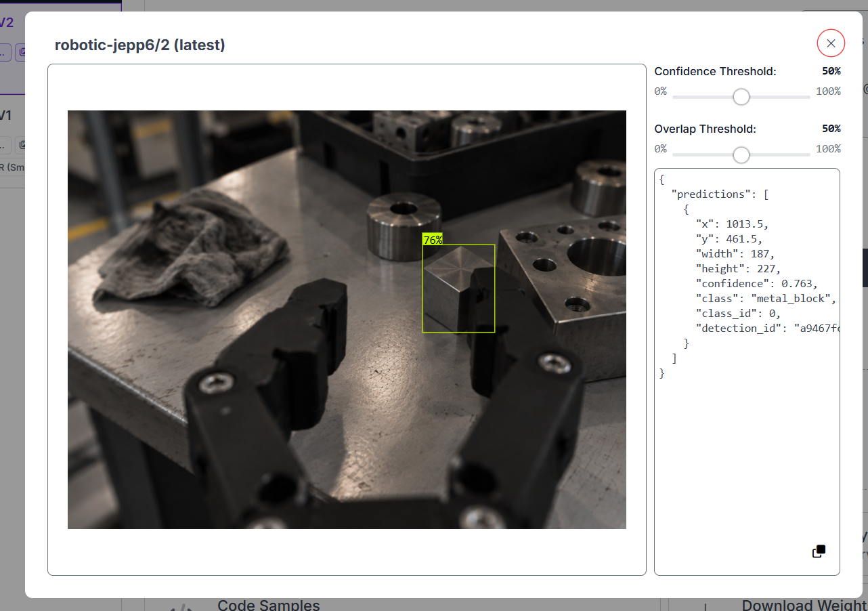Click the Confidence Threshold slider handle
Image resolution: width=868 pixels, height=611 pixels.
coord(741,97)
